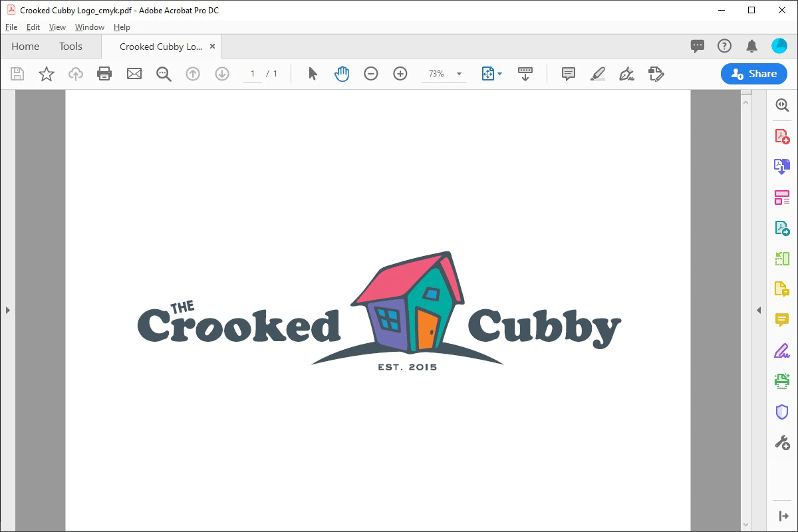Enable scrolling mode via keyboard-arrow icon
This screenshot has width=798, height=532.
pos(525,74)
